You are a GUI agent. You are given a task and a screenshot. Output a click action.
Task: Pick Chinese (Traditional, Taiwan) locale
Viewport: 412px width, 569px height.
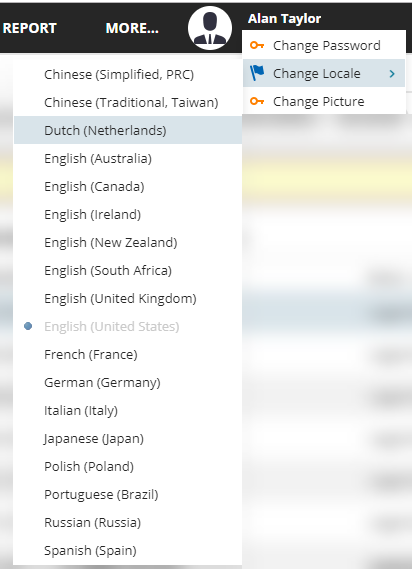tap(128, 102)
